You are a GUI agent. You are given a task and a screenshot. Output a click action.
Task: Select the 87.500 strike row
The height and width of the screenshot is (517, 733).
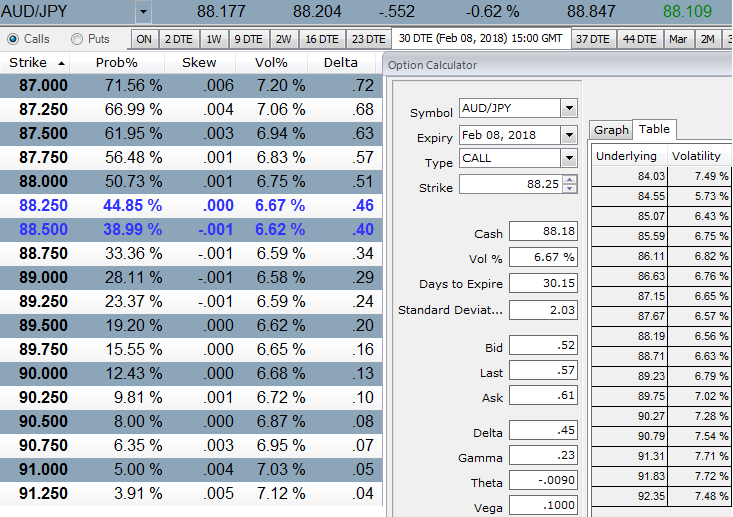191,134
